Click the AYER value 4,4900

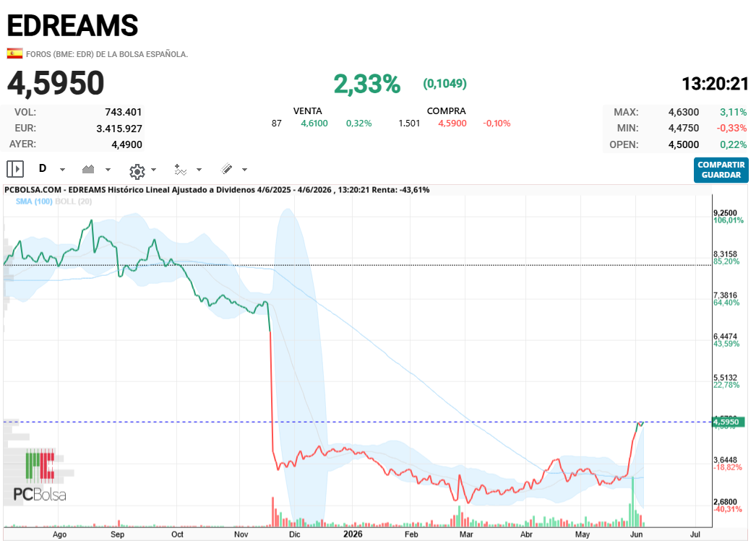click(126, 144)
